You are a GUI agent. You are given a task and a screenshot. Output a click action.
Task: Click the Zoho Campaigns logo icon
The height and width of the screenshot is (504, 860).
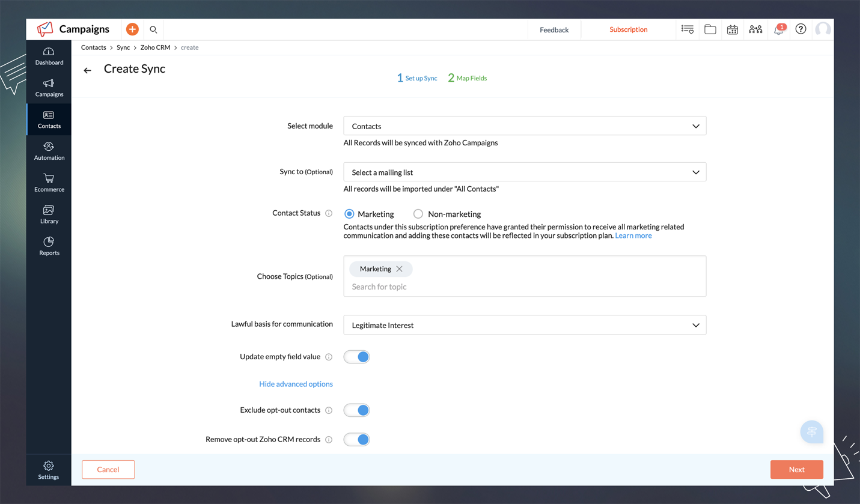click(45, 29)
